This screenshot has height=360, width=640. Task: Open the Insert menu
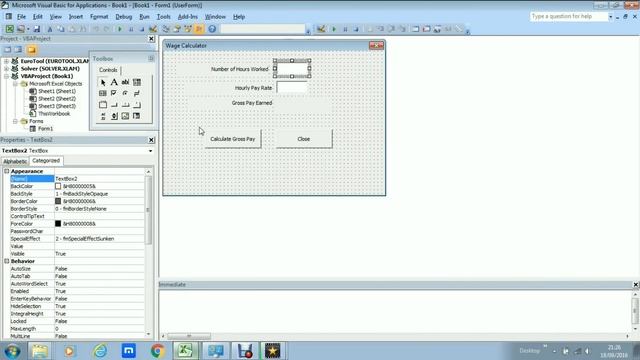[76, 17]
